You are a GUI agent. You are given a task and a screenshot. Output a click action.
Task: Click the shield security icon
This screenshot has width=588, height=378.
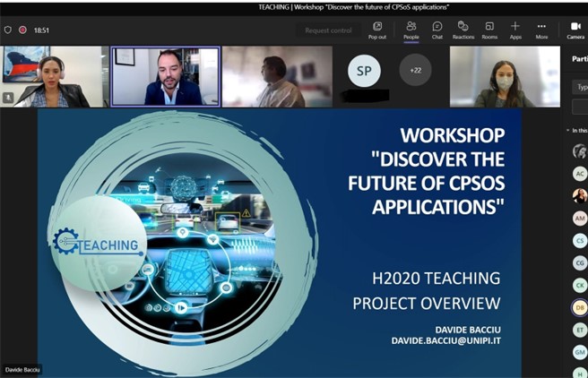coord(8,30)
